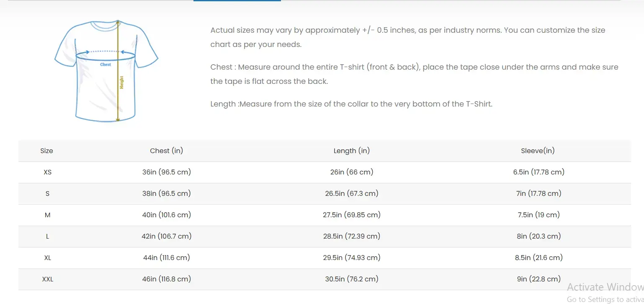Select the 8.5in (21.6 cm) sleeve cell
Screen dimensions: 644x307
point(539,258)
